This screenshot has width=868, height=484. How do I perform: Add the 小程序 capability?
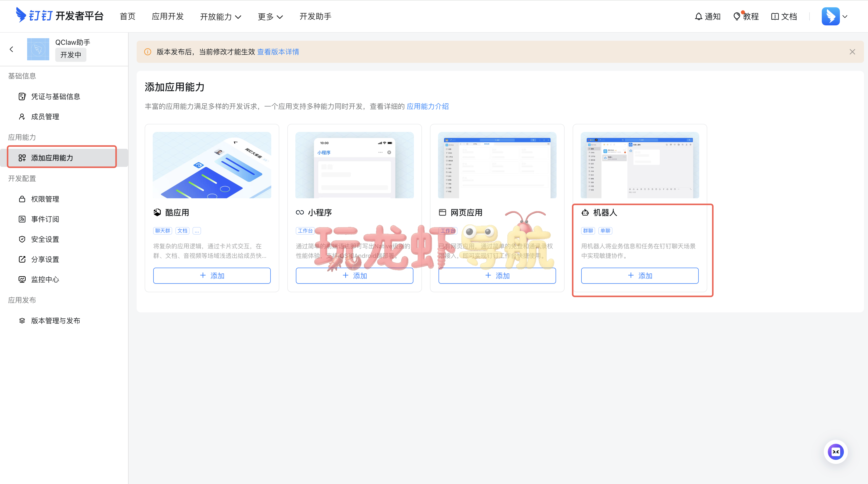pyautogui.click(x=354, y=275)
